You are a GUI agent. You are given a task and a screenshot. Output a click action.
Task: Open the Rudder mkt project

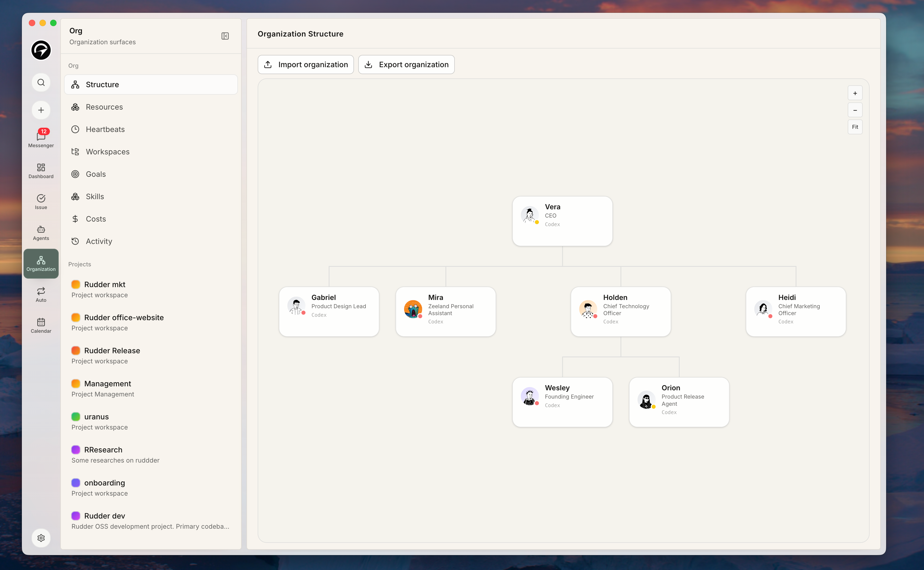coord(151,290)
